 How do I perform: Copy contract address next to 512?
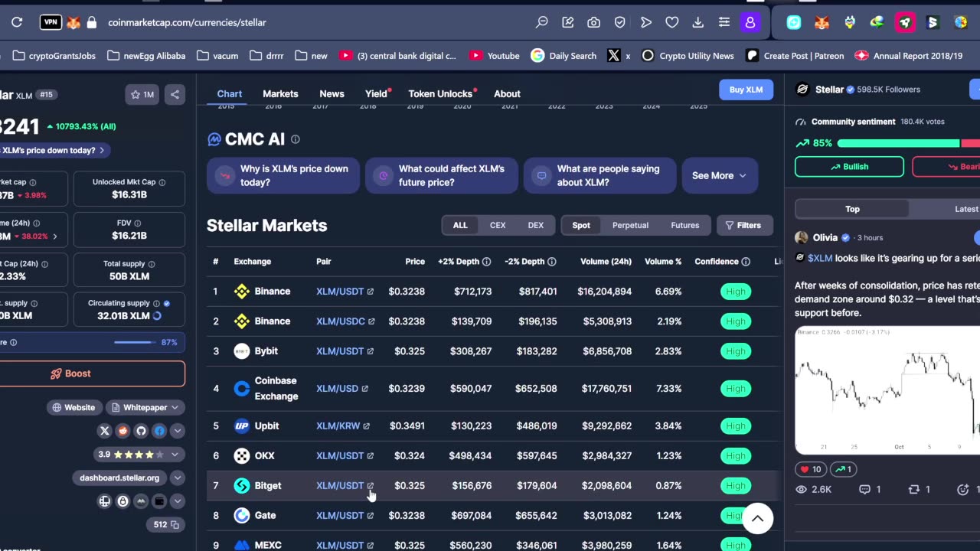click(175, 524)
